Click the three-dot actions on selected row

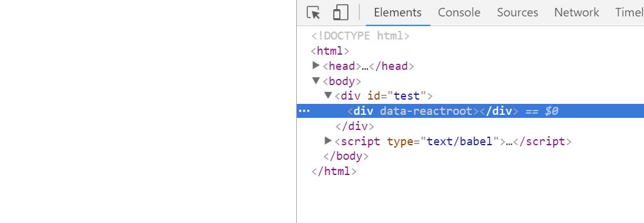coord(304,111)
